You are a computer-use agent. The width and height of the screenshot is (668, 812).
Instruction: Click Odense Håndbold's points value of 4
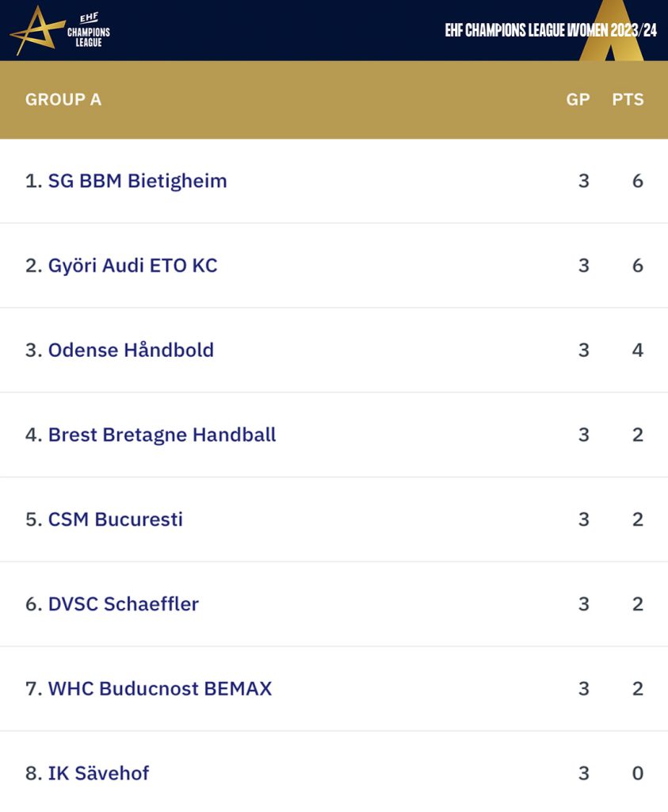click(x=637, y=350)
